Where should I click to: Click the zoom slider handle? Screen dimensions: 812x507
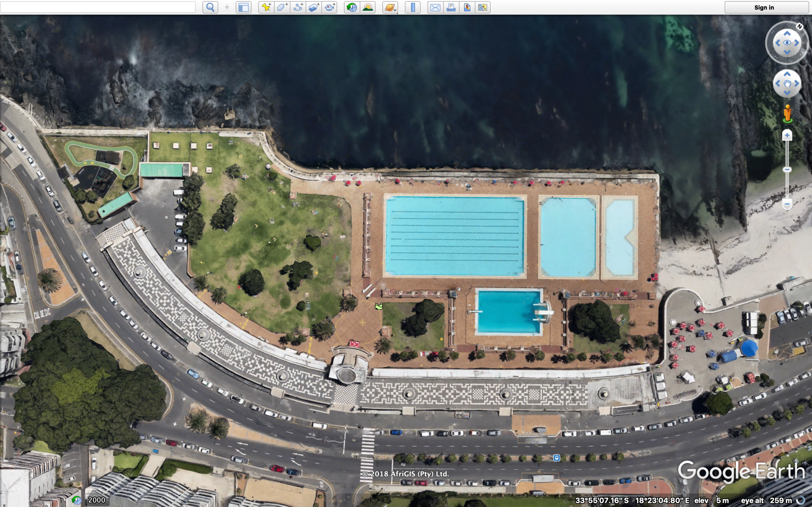click(x=787, y=170)
